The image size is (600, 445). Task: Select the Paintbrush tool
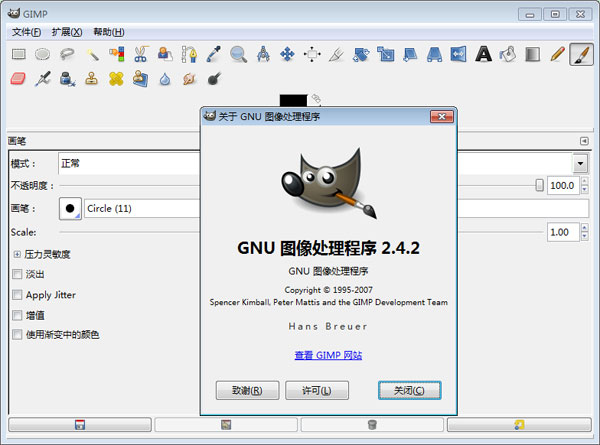coord(581,54)
